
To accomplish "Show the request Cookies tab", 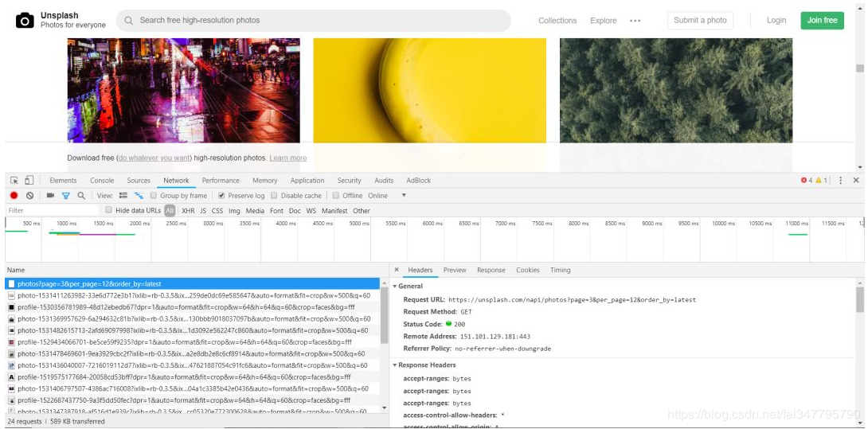I will coord(527,270).
